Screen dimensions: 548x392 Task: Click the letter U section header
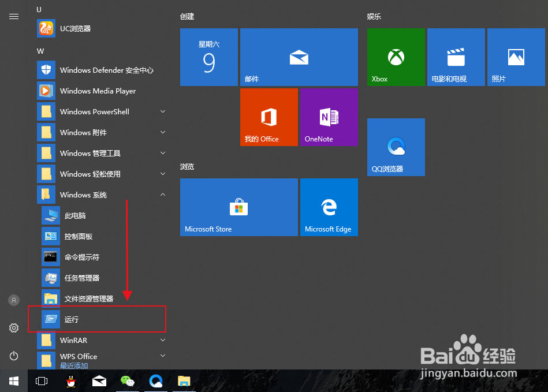pos(39,9)
